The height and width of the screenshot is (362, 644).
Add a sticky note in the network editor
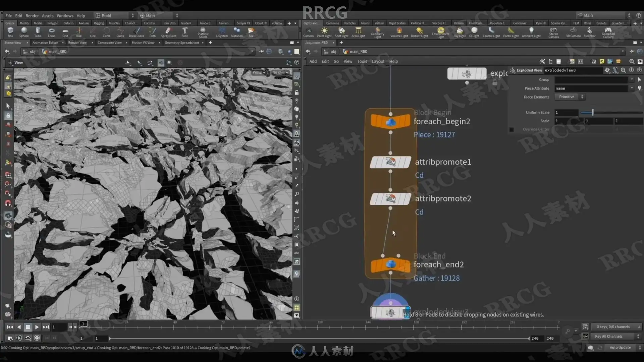tap(602, 61)
